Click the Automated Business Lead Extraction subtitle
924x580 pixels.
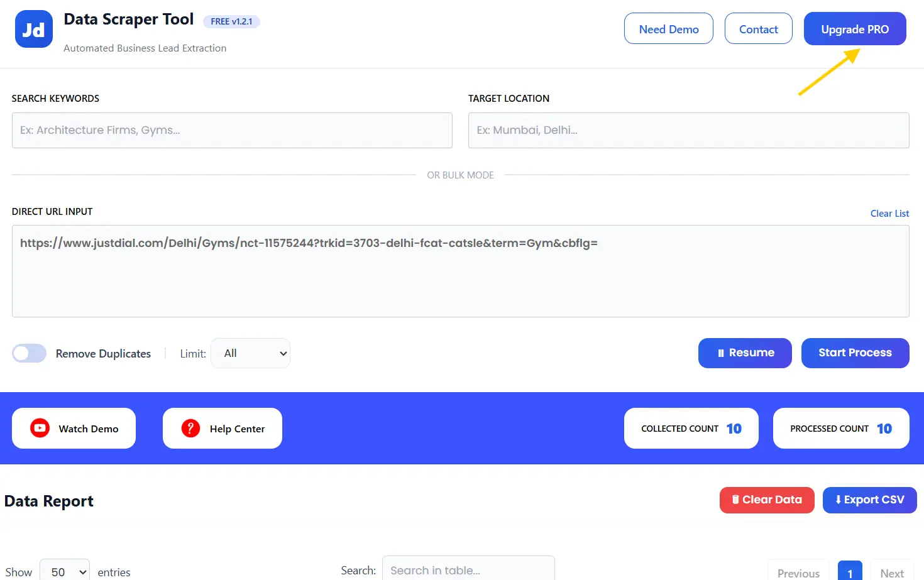tap(145, 48)
